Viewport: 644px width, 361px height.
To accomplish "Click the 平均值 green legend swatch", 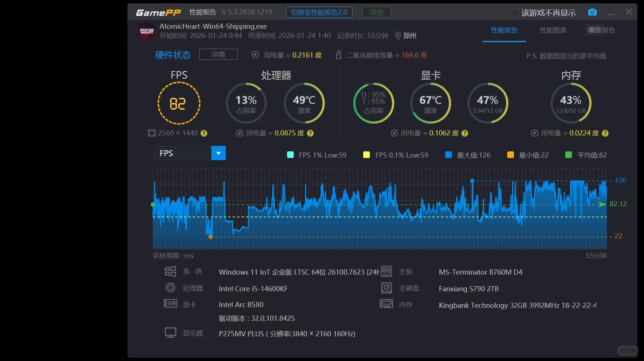I will click(568, 155).
